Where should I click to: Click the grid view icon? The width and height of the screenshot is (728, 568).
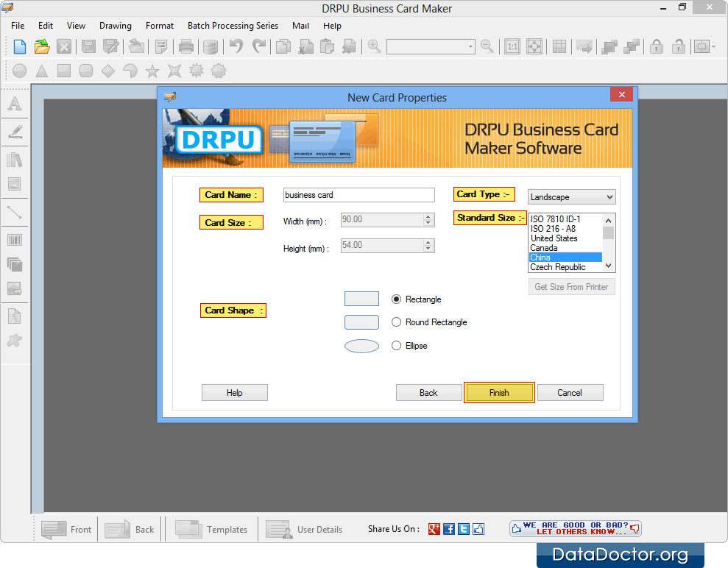(x=559, y=47)
